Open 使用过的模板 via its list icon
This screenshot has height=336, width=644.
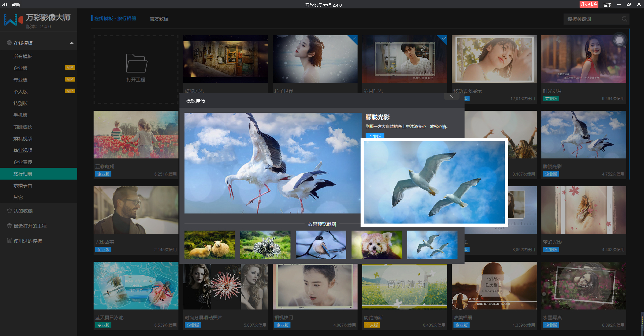[x=9, y=241]
